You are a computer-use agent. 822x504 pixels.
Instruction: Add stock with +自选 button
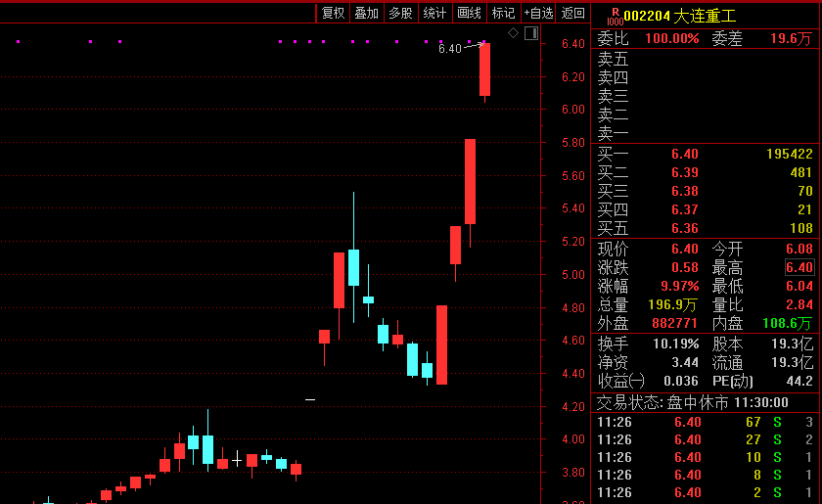click(539, 13)
